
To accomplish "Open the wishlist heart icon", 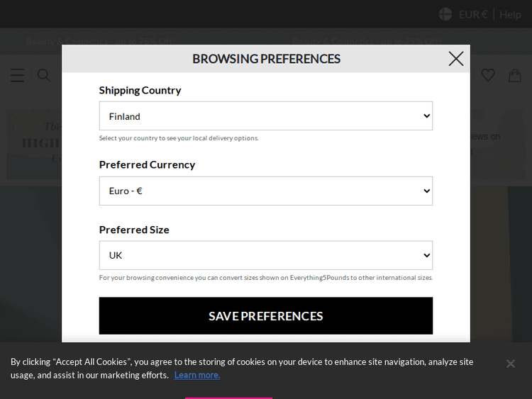I will (488, 75).
